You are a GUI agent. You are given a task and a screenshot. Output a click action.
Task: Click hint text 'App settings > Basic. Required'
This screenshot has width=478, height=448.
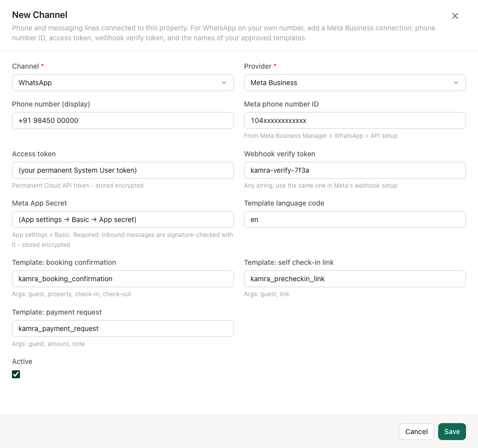click(x=56, y=235)
